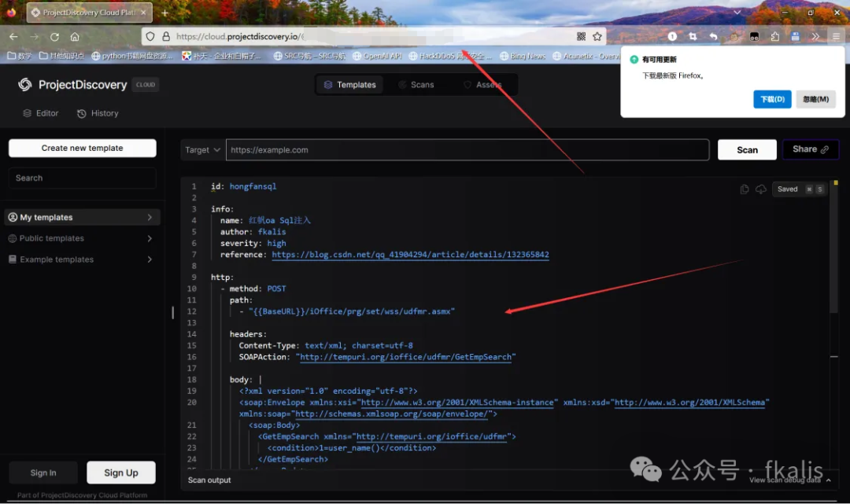Open the OpenAI API bookmark

click(x=377, y=56)
